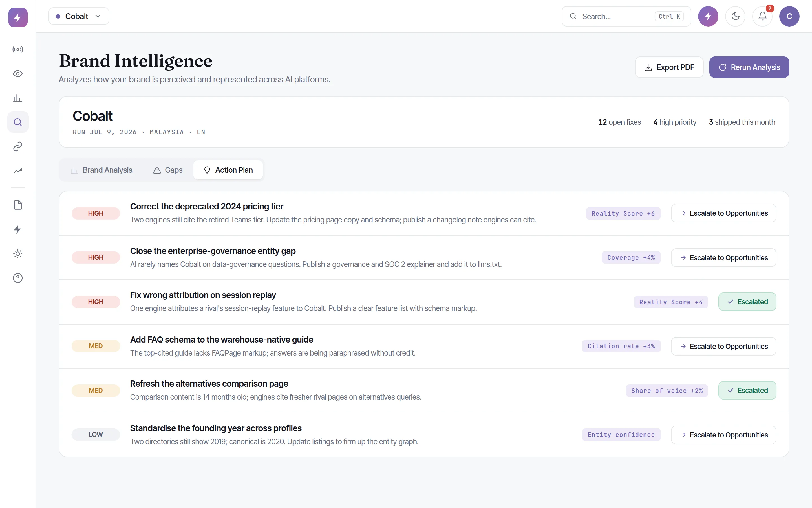The image size is (812, 508).
Task: Click Escalated on session replay fix
Action: pos(747,302)
